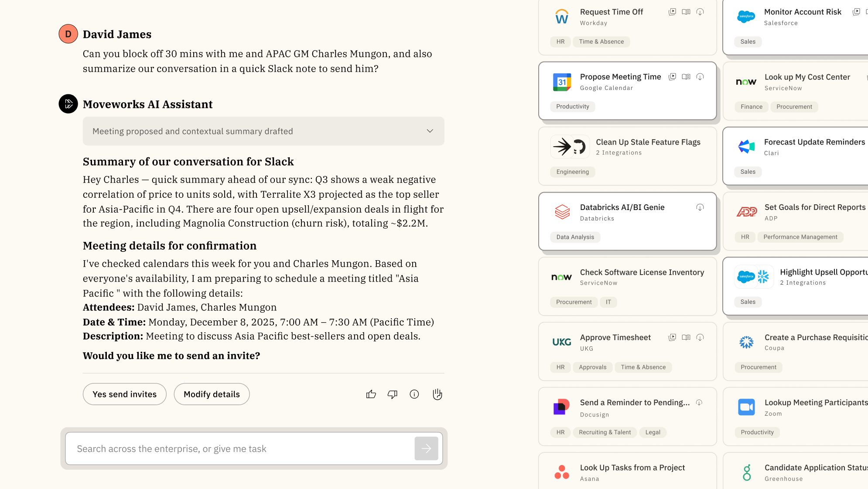Click the video icon on Propose Meeting Time card

coord(672,77)
